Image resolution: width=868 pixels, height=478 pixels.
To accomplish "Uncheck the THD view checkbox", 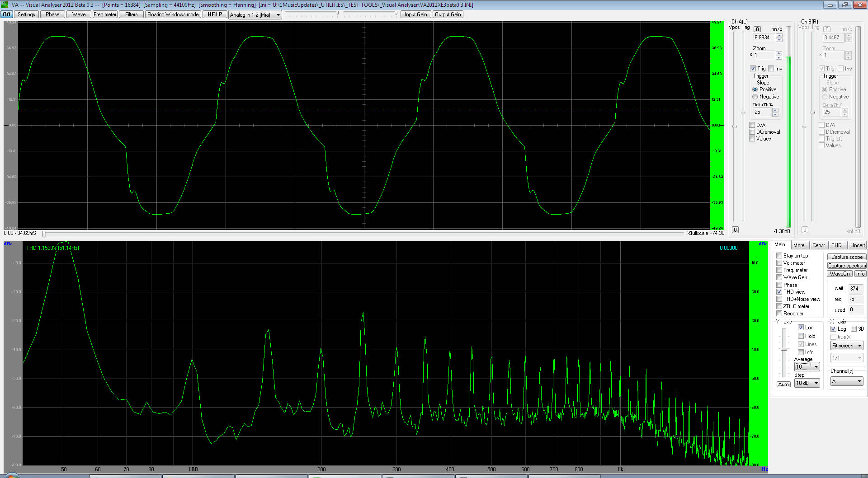I will pos(779,292).
